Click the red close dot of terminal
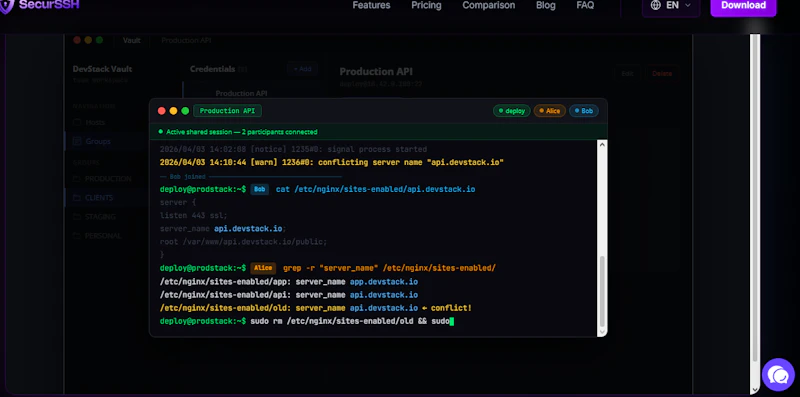Image resolution: width=800 pixels, height=397 pixels. point(162,111)
